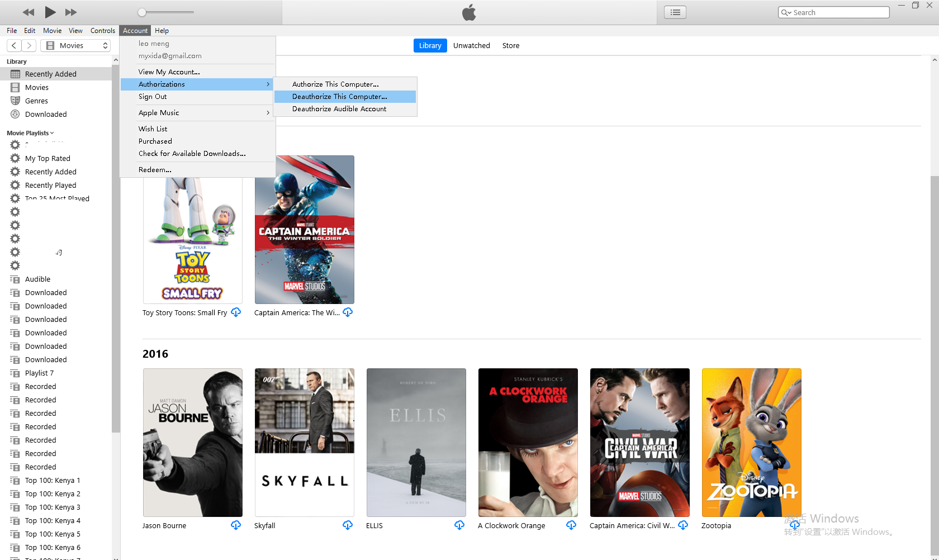
Task: Click the fast-forward skip button
Action: [71, 12]
